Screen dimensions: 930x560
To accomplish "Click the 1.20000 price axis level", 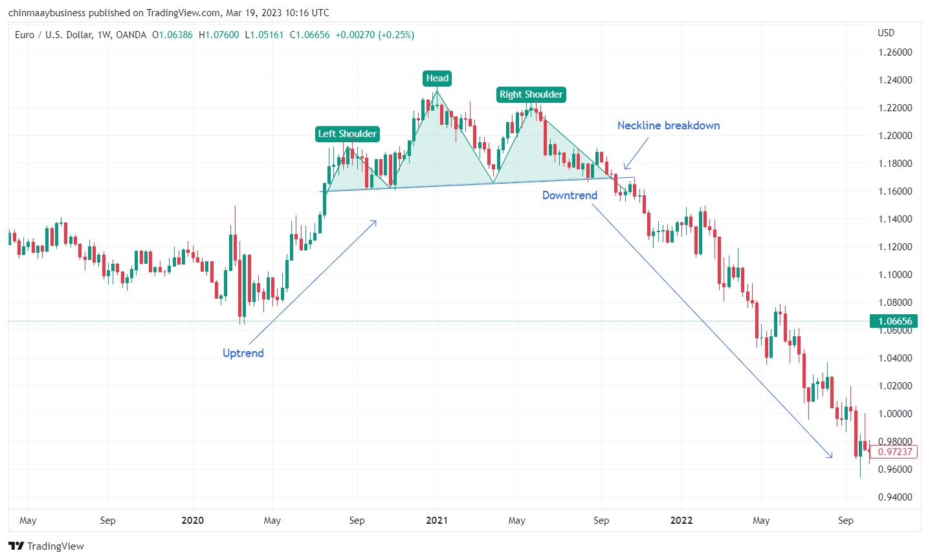I will [x=895, y=136].
